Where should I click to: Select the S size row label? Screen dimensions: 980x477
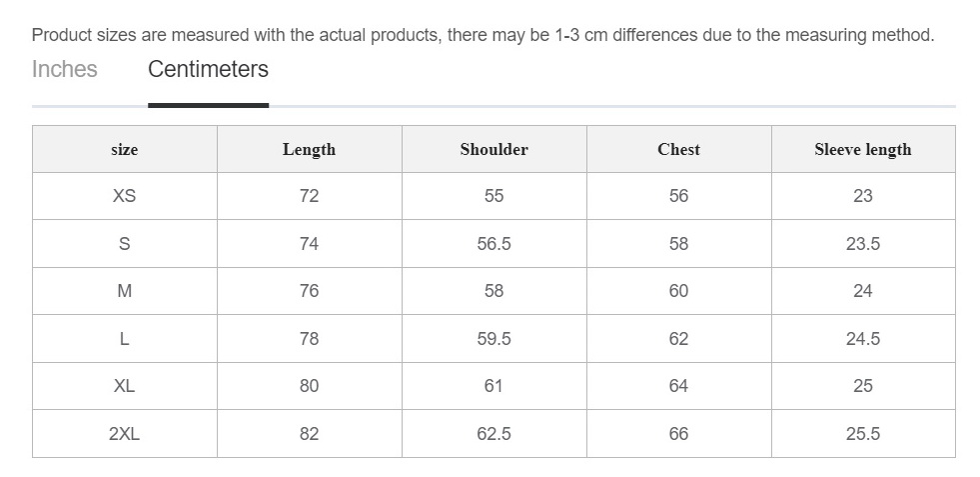tap(125, 244)
